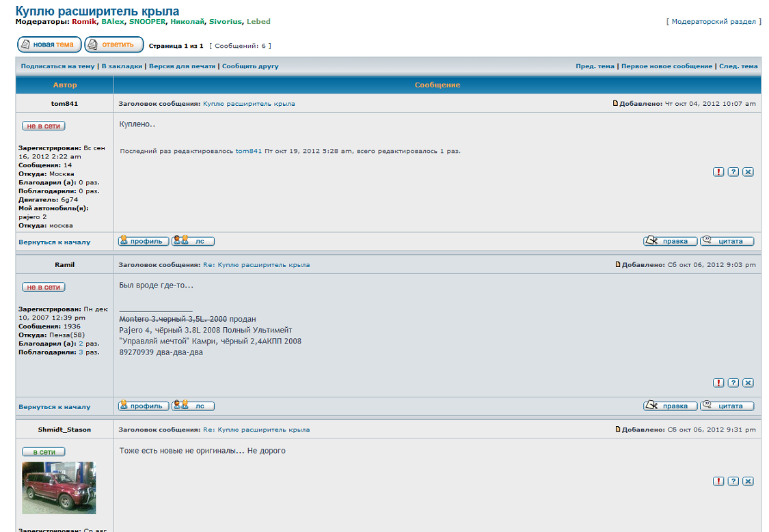The height and width of the screenshot is (532, 769).
Task: Click the X delete icon in Shmidt_Stason's post
Action: point(748,481)
